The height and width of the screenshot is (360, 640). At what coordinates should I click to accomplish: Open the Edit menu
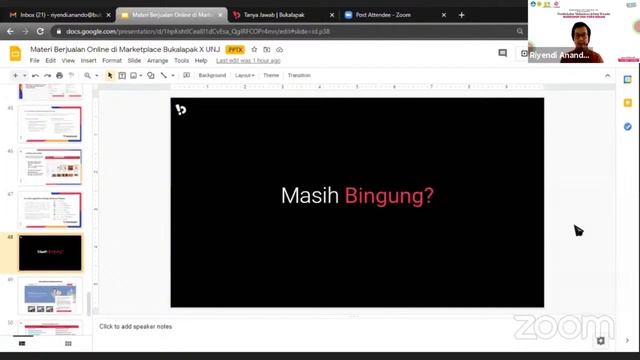[51, 60]
